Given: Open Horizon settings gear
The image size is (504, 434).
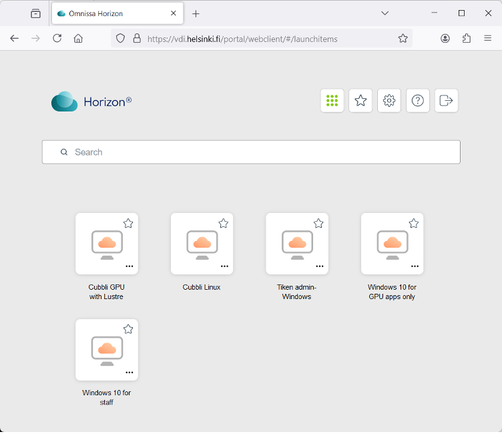Looking at the screenshot, I should click(x=391, y=101).
